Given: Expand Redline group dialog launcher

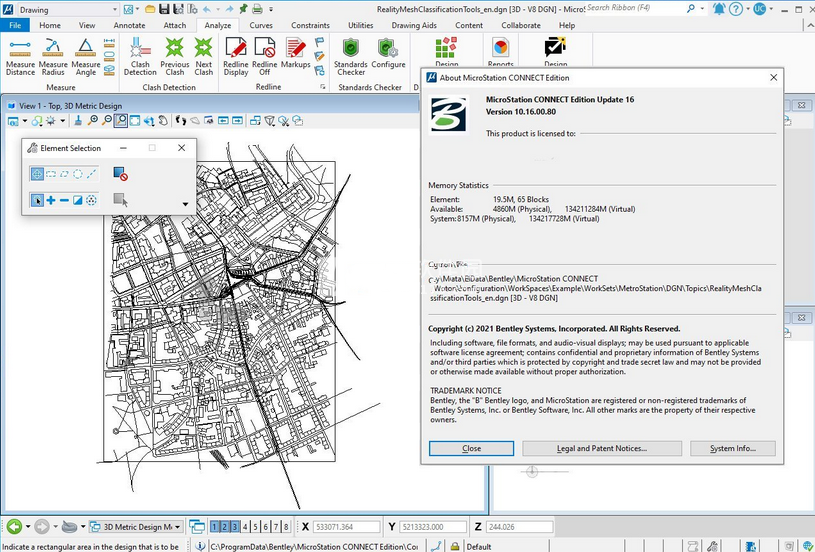Looking at the screenshot, I should click(323, 87).
